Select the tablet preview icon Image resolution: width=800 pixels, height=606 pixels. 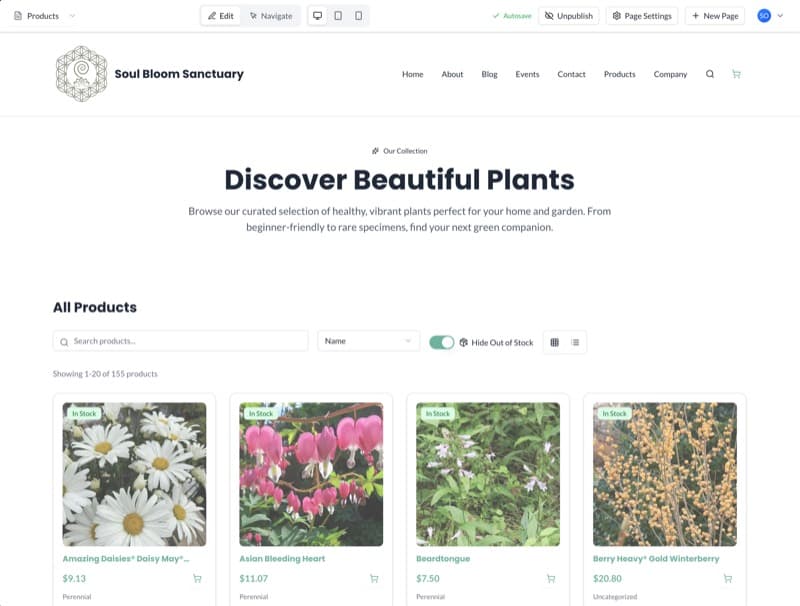coord(338,16)
